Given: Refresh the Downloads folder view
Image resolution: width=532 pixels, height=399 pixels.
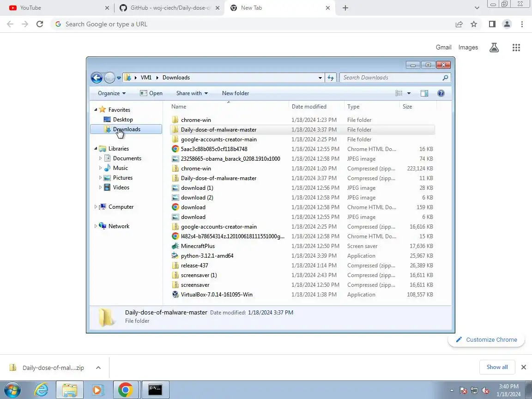Looking at the screenshot, I should coord(331,78).
